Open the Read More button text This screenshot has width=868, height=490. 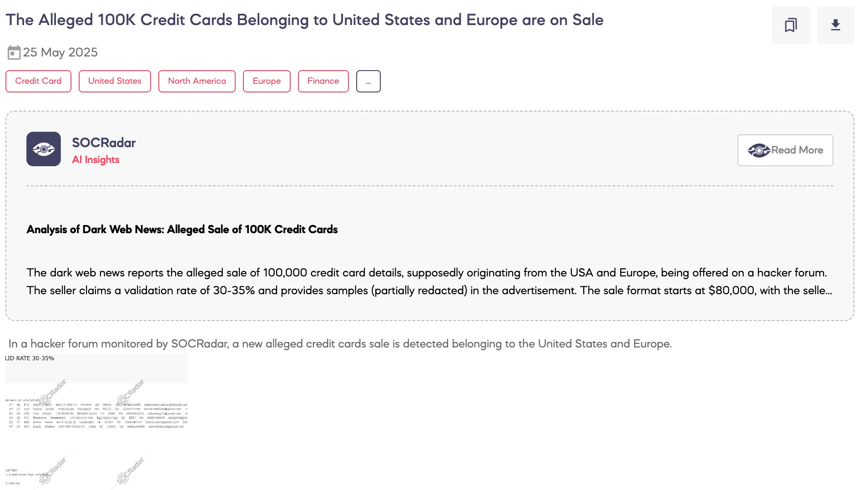click(797, 150)
